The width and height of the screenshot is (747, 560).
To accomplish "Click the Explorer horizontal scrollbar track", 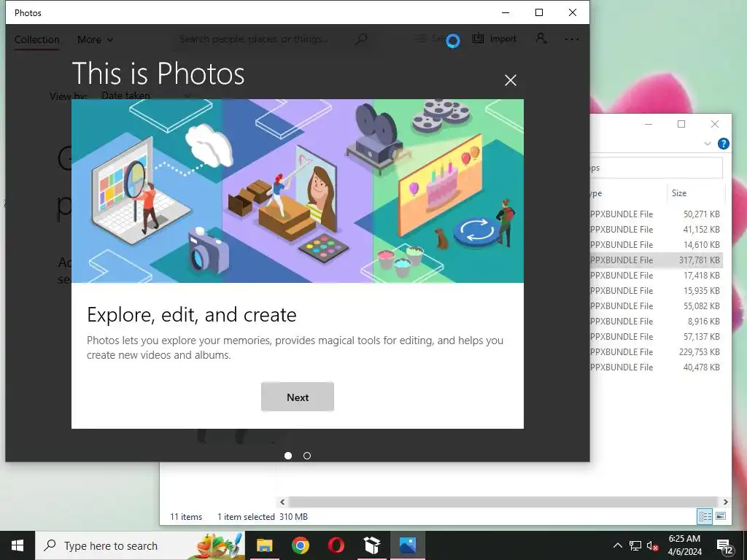I will 503,502.
